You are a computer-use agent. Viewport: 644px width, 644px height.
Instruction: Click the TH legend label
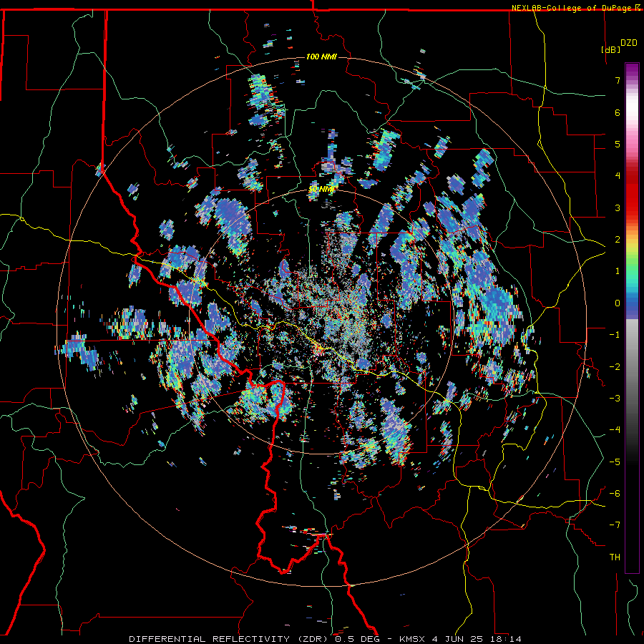coord(615,557)
